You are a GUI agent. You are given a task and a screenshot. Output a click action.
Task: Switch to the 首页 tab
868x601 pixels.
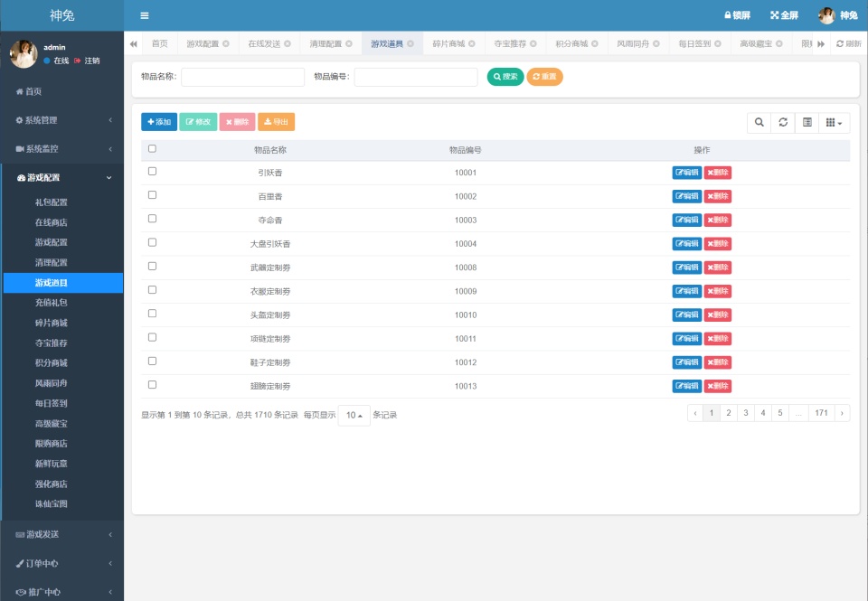coord(160,43)
